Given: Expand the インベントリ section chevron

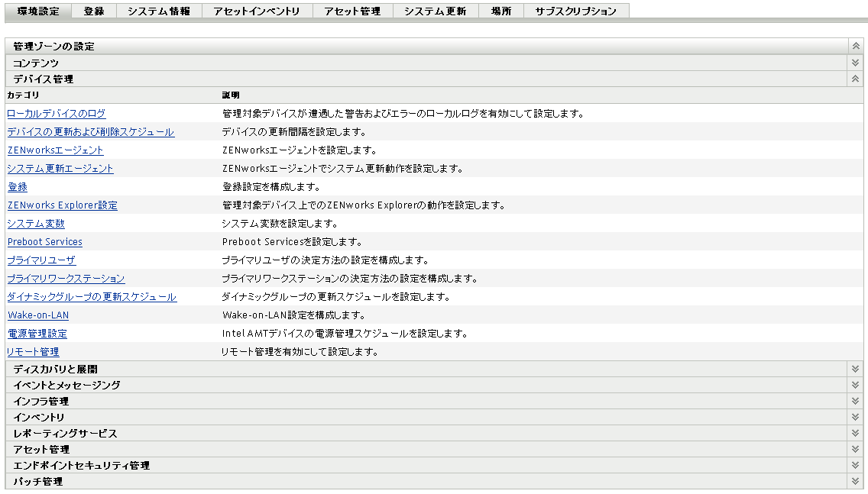Looking at the screenshot, I should tap(855, 417).
